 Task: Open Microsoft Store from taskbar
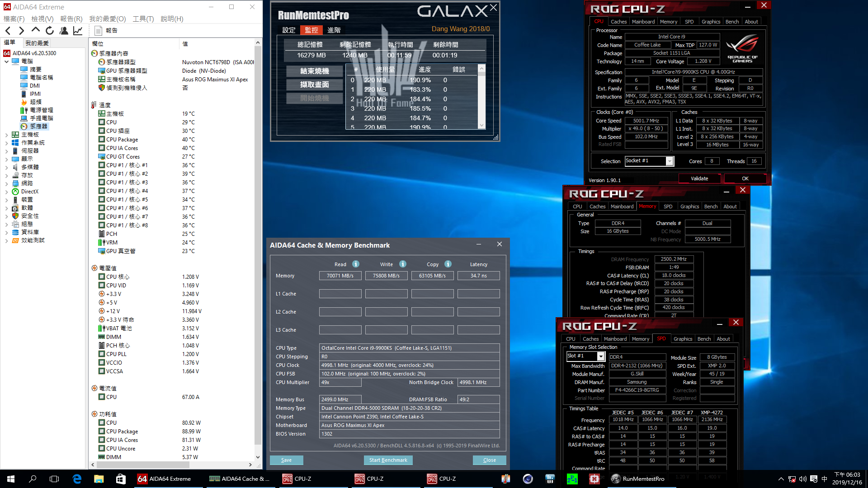(x=121, y=479)
